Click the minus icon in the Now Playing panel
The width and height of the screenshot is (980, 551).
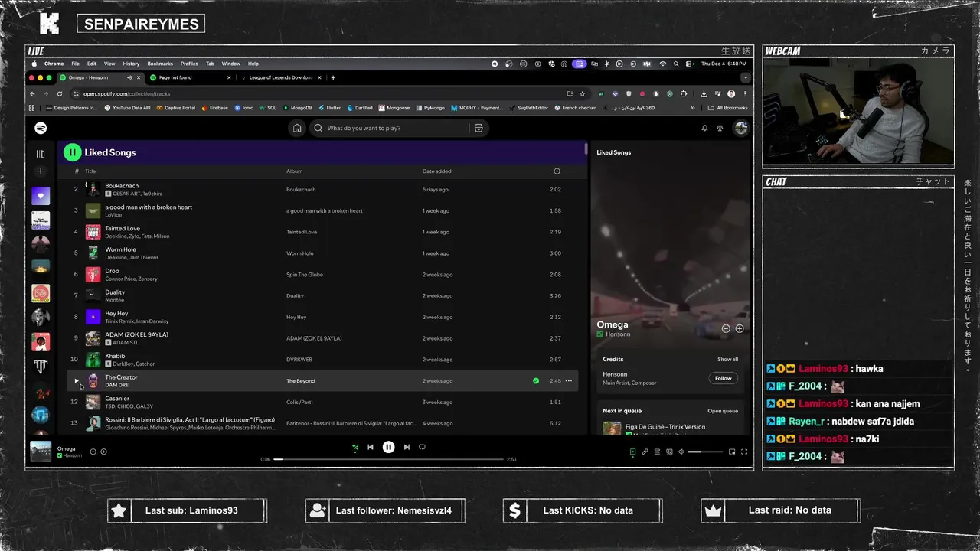coord(726,328)
